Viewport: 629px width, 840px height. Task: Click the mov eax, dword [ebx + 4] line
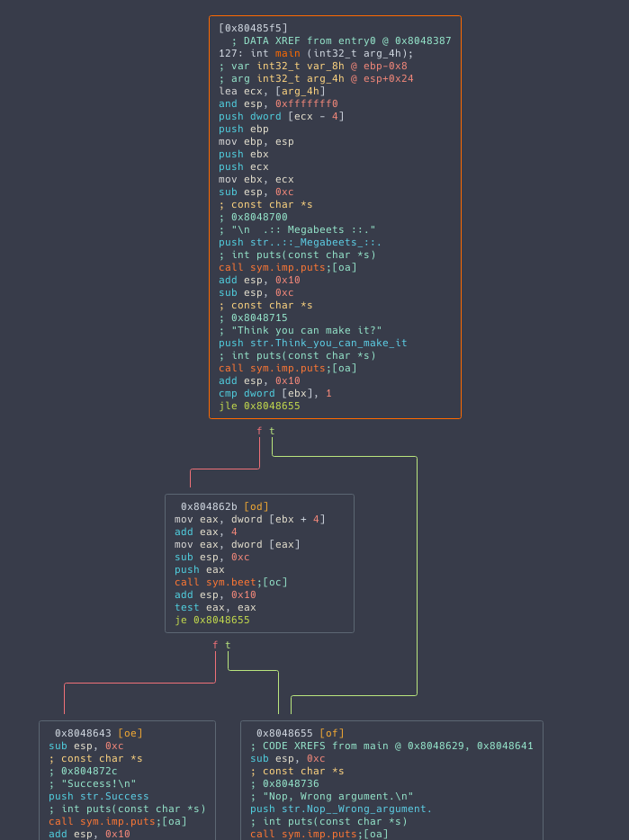coord(250,519)
